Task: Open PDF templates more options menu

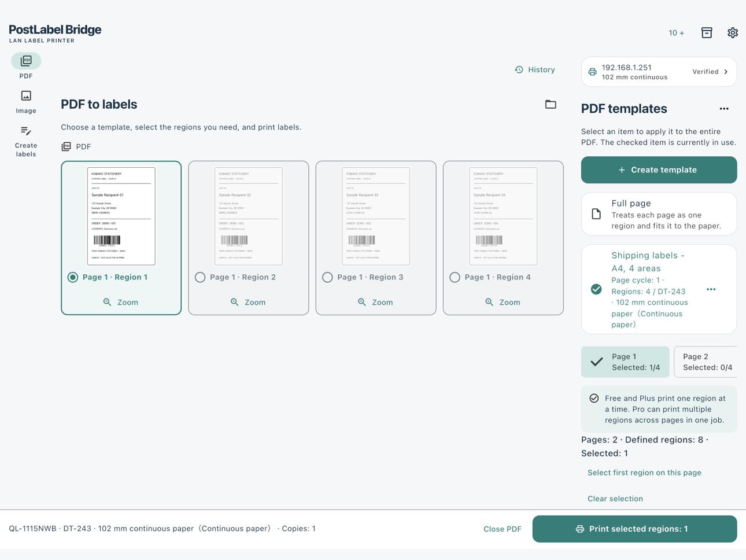Action: tap(724, 109)
